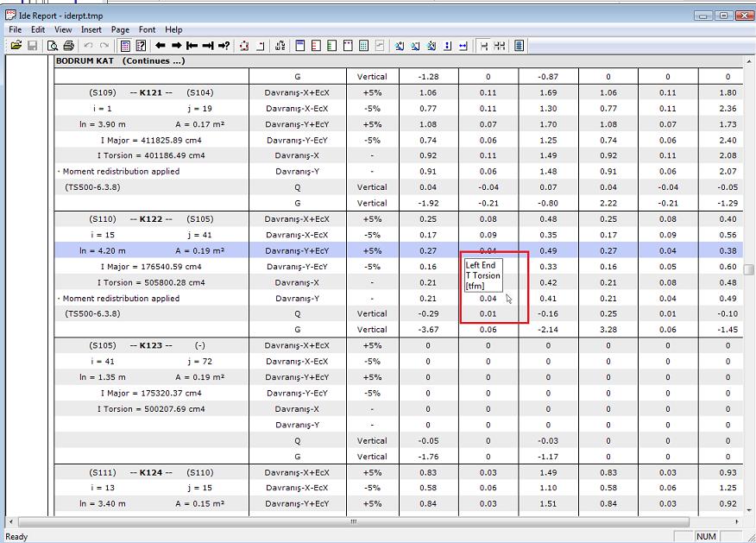This screenshot has width=756, height=543.
Task: Select the highlighted Davranış-Y+EcY row cell
Action: pyautogui.click(x=297, y=251)
